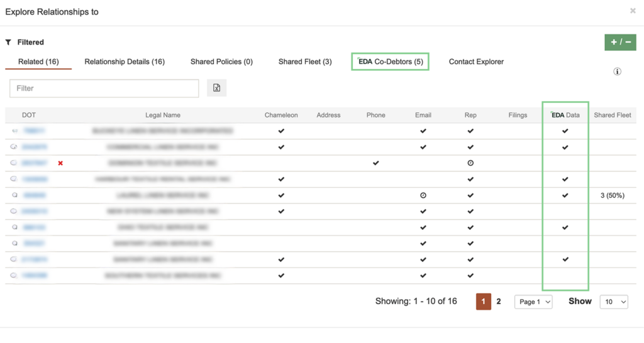Click the funnel icon next to Filtered

click(8, 42)
